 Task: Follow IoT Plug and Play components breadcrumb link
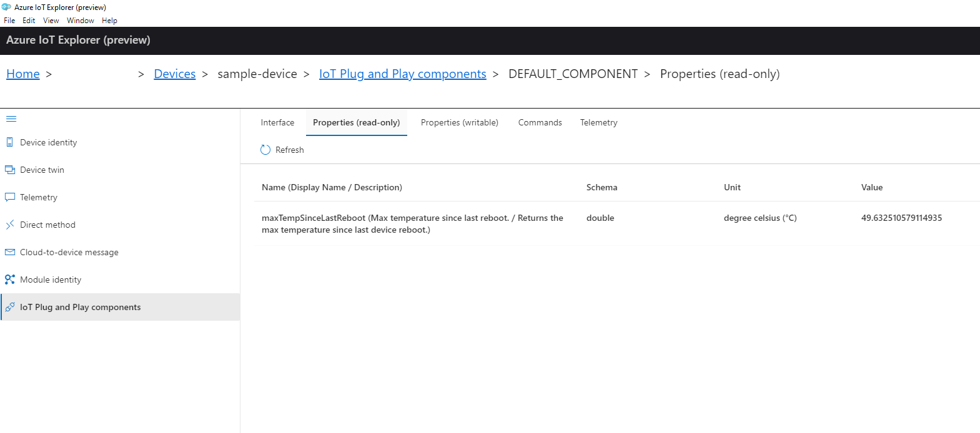point(403,74)
